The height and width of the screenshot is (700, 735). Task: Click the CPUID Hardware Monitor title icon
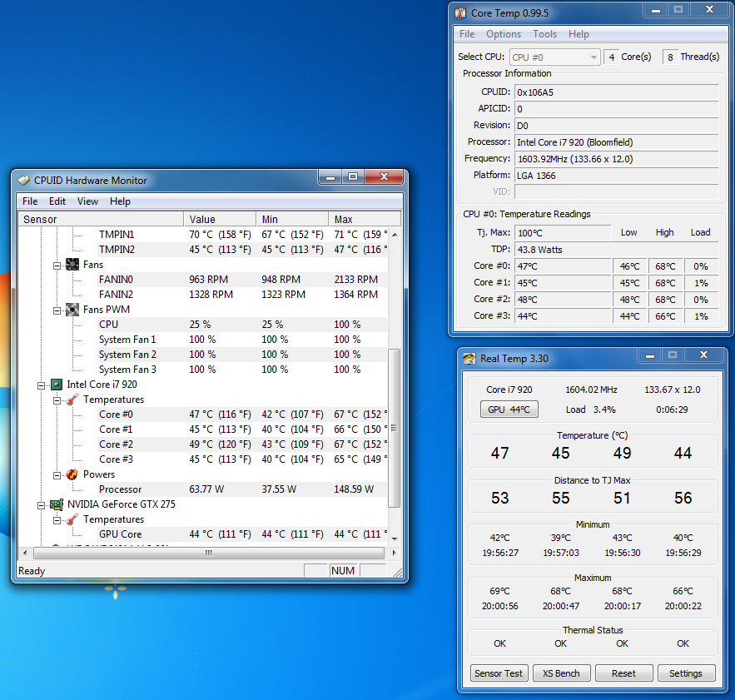tap(23, 181)
